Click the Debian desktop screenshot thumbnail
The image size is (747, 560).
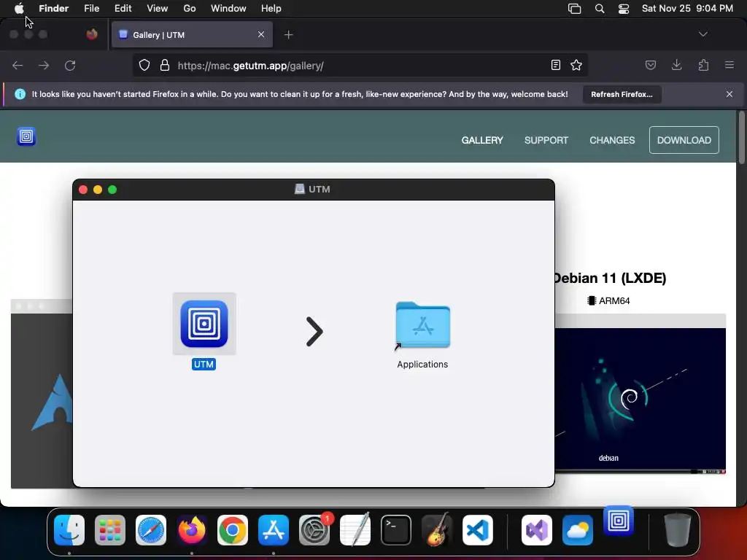click(640, 394)
